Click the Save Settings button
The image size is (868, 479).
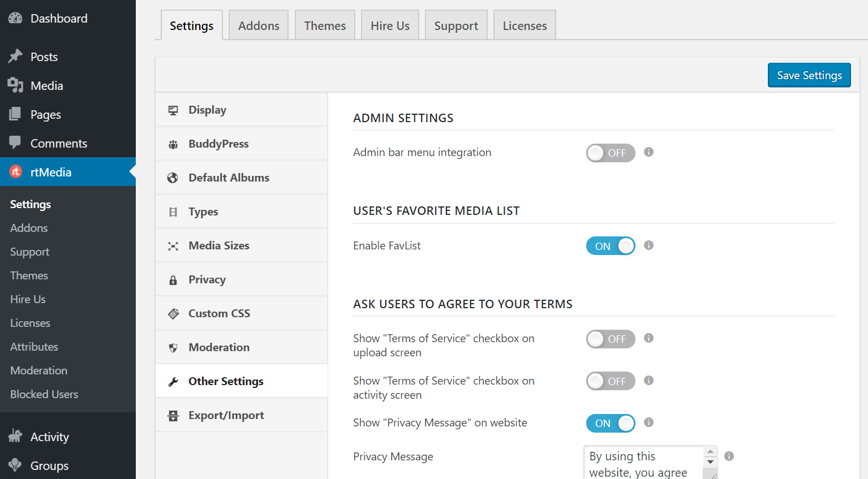coord(809,75)
